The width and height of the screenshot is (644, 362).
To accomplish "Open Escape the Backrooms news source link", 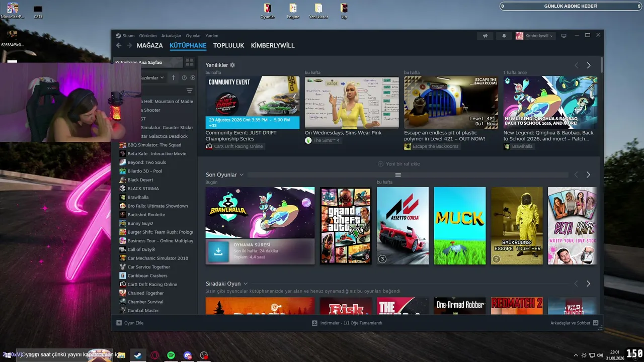I will [x=433, y=146].
